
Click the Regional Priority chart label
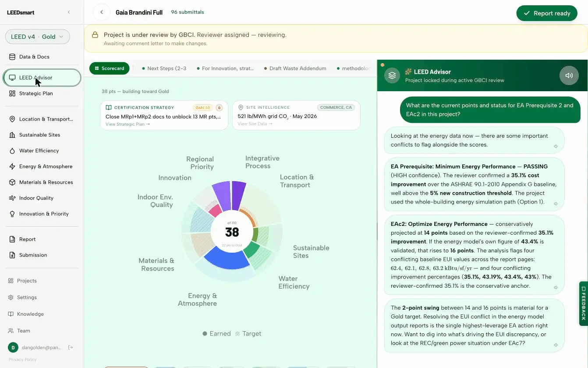click(x=200, y=163)
